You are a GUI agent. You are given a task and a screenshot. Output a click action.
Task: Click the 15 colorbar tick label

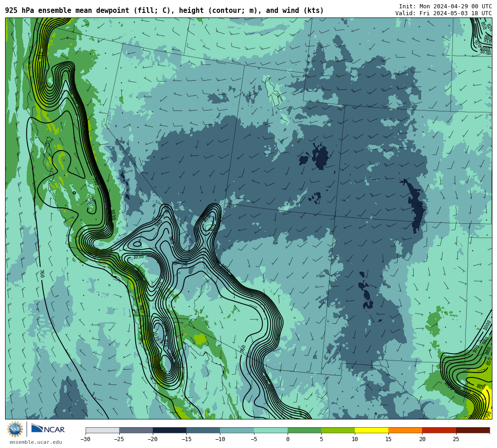click(388, 439)
